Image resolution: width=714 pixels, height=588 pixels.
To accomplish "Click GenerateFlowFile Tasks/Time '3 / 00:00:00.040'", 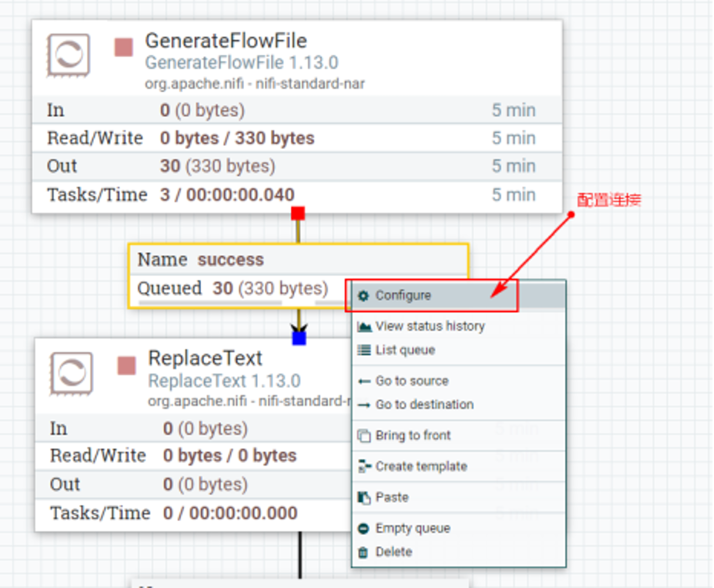I will (x=227, y=195).
